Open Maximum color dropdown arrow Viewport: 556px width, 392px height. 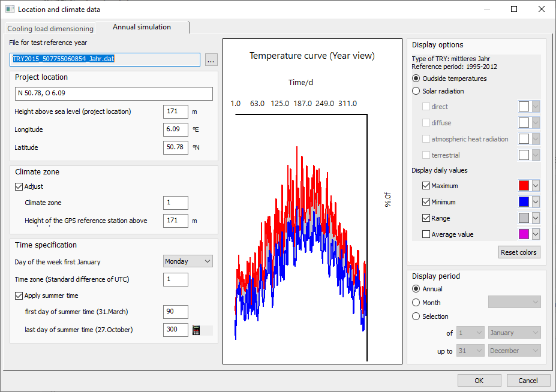point(536,185)
